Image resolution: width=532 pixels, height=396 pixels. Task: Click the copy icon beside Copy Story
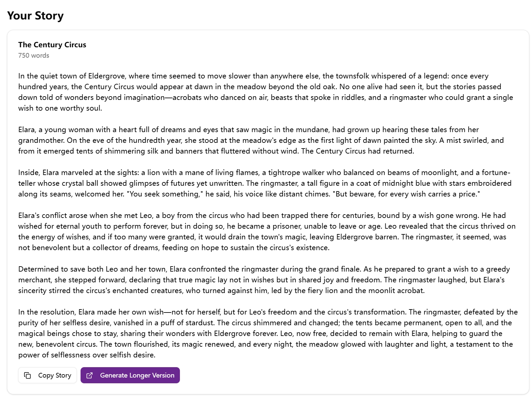(28, 376)
